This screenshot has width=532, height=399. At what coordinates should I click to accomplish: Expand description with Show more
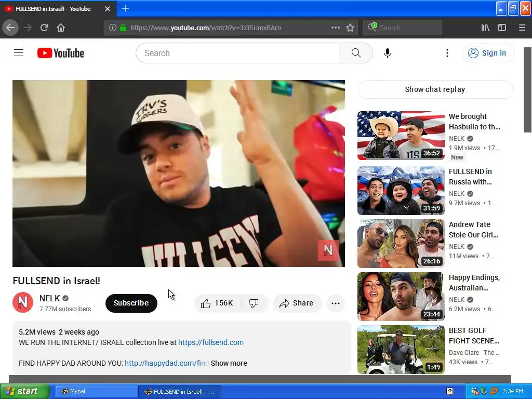pyautogui.click(x=229, y=363)
